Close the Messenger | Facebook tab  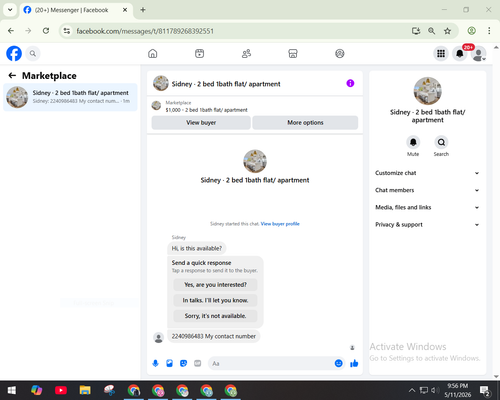[125, 10]
